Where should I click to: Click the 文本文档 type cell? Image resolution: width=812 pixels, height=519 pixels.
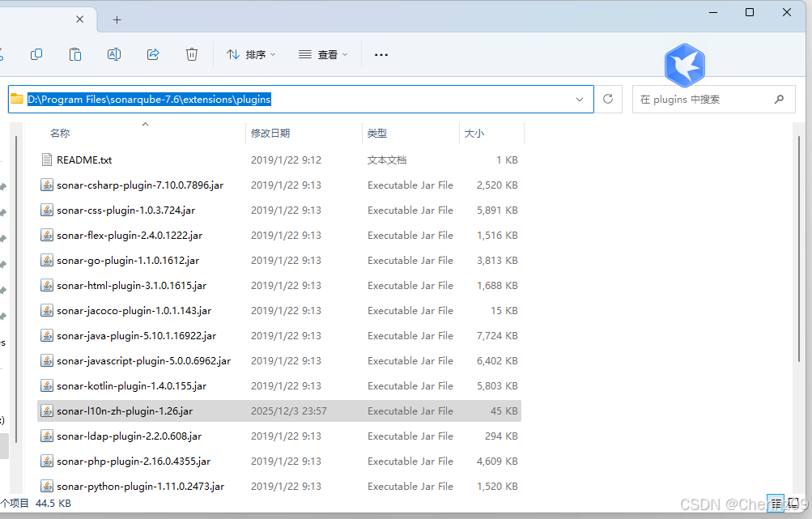387,160
